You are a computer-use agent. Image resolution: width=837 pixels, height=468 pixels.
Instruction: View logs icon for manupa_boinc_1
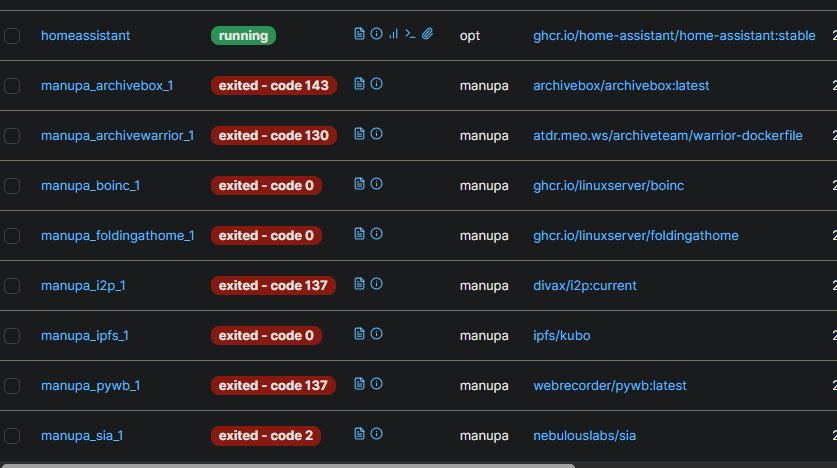click(x=359, y=184)
